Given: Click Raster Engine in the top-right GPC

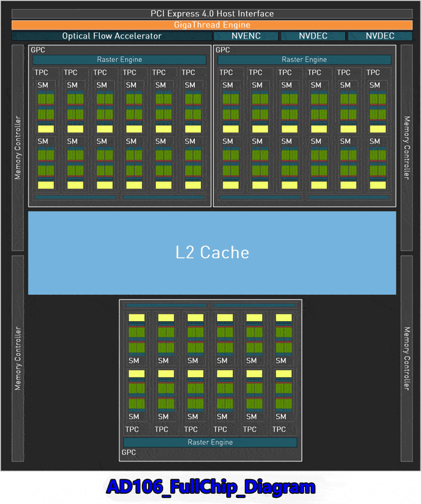Looking at the screenshot, I should point(304,60).
